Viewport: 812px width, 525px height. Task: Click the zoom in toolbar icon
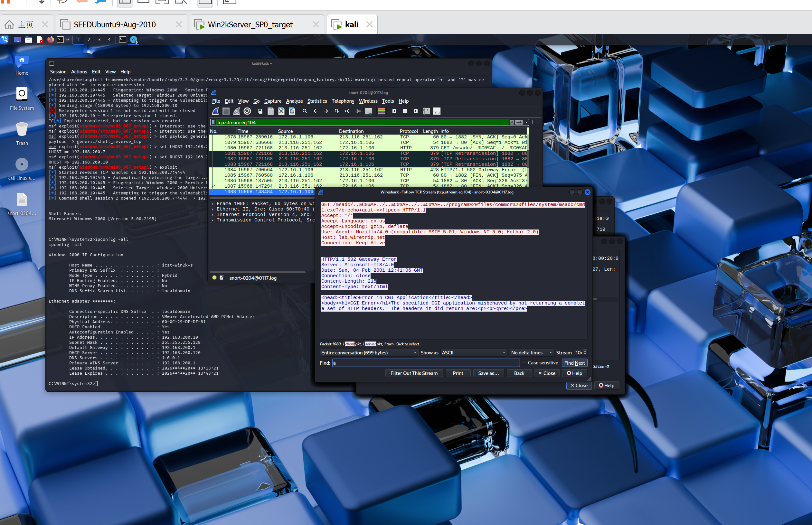click(x=394, y=111)
